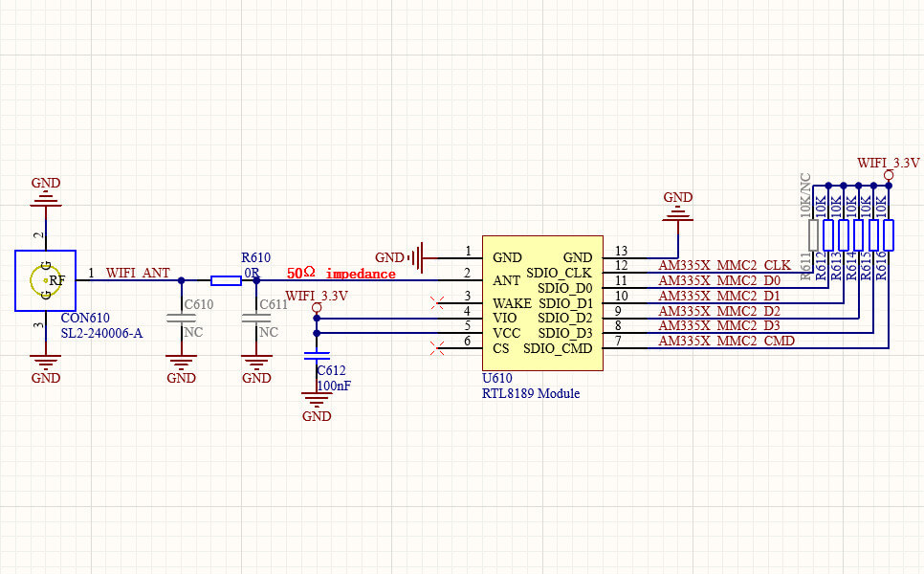Viewport: 924px width, 574px height.
Task: Select the CON610 RF connector symbol
Action: [45, 280]
